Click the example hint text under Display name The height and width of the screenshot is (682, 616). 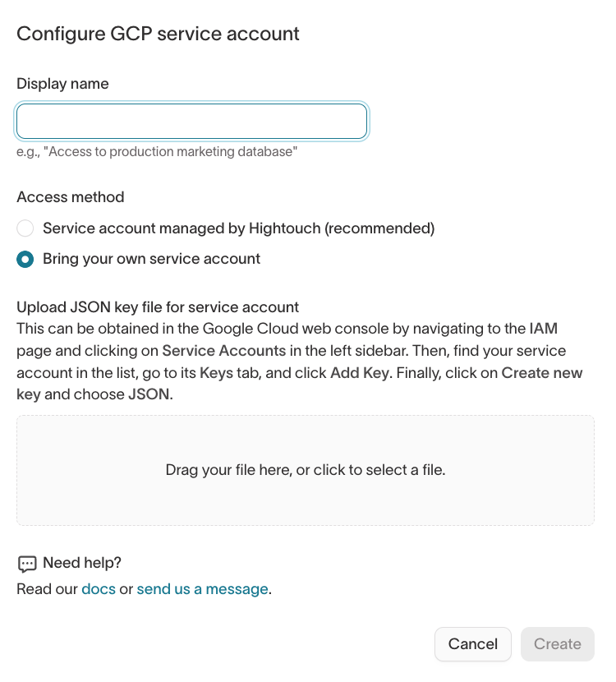(157, 152)
